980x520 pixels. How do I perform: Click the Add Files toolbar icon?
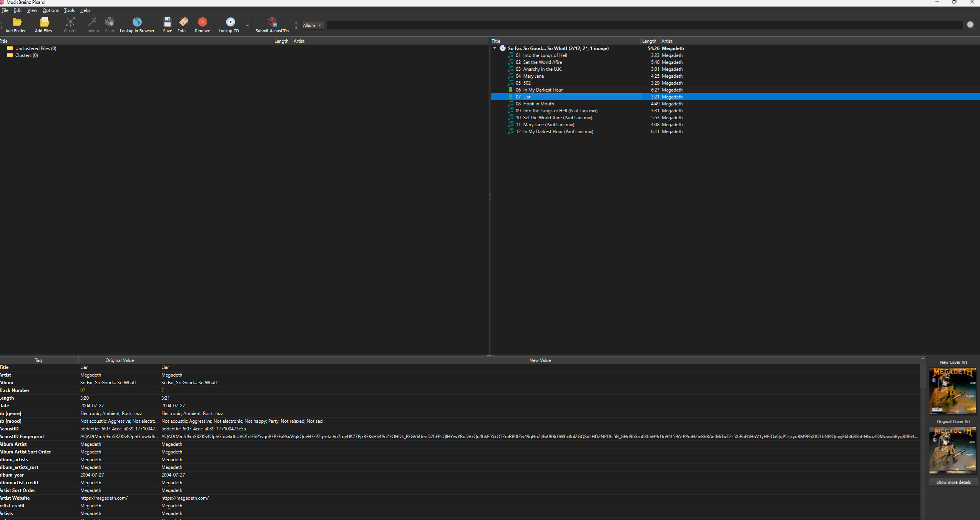pyautogui.click(x=45, y=22)
